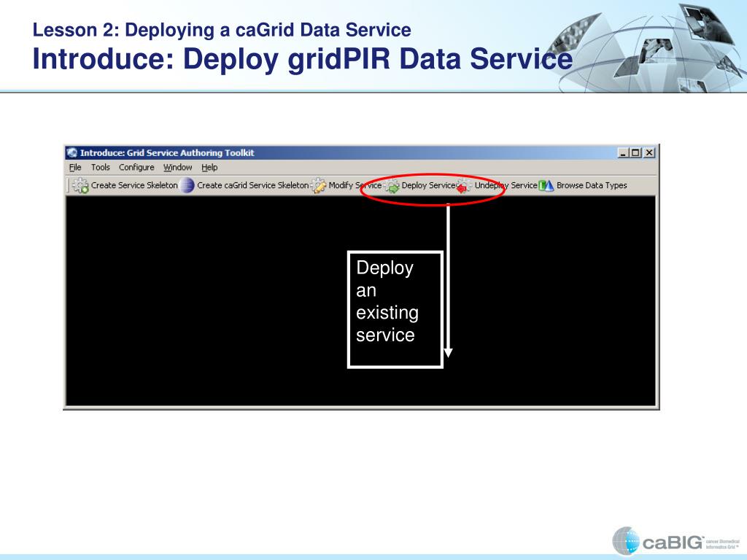Minimize the Introduce toolkit window
This screenshot has width=747, height=560.
623,153
